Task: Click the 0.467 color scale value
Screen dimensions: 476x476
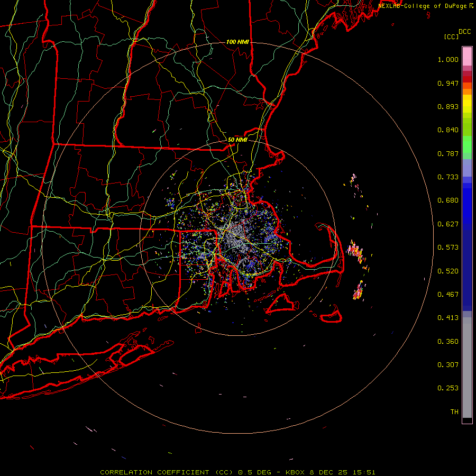Action: pyautogui.click(x=448, y=295)
